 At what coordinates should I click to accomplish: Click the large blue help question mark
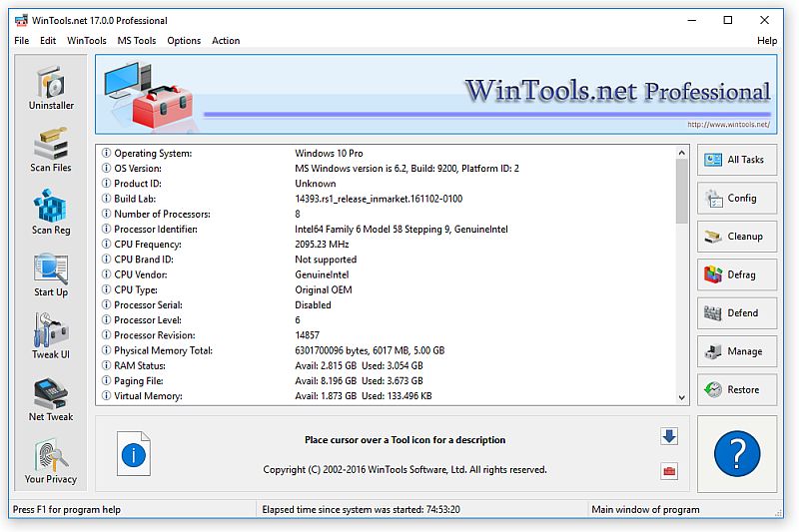(x=737, y=455)
